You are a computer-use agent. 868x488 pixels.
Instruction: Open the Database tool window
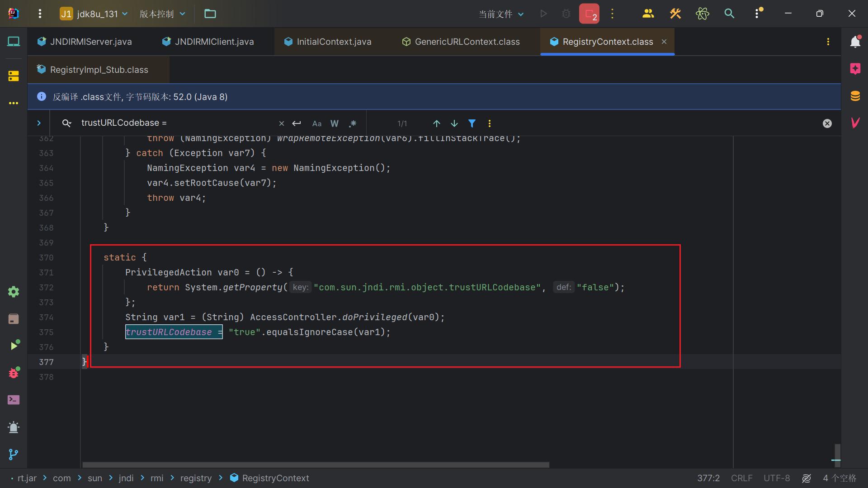click(x=855, y=96)
